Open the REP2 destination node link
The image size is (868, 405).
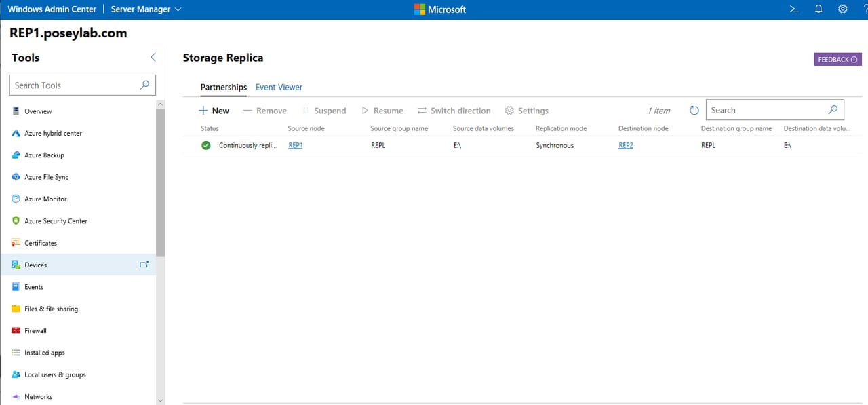(625, 144)
